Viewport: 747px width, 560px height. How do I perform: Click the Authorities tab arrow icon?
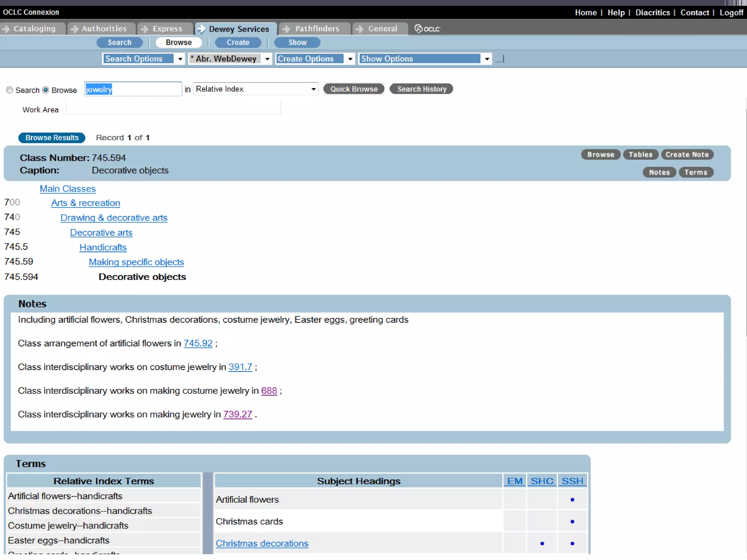click(74, 29)
